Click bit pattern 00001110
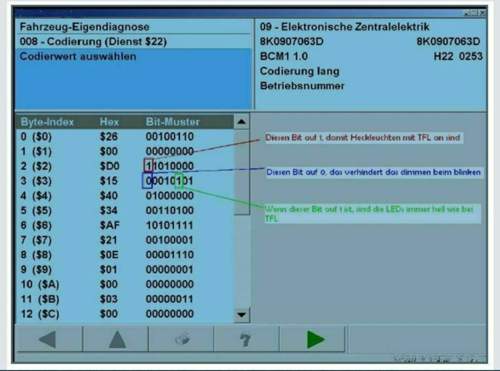 [x=170, y=255]
